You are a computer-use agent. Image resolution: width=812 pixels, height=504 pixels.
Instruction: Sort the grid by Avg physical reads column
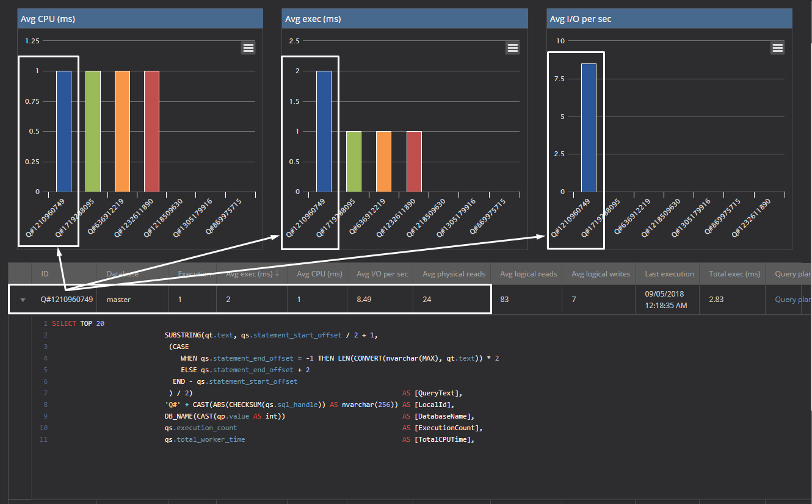click(453, 273)
